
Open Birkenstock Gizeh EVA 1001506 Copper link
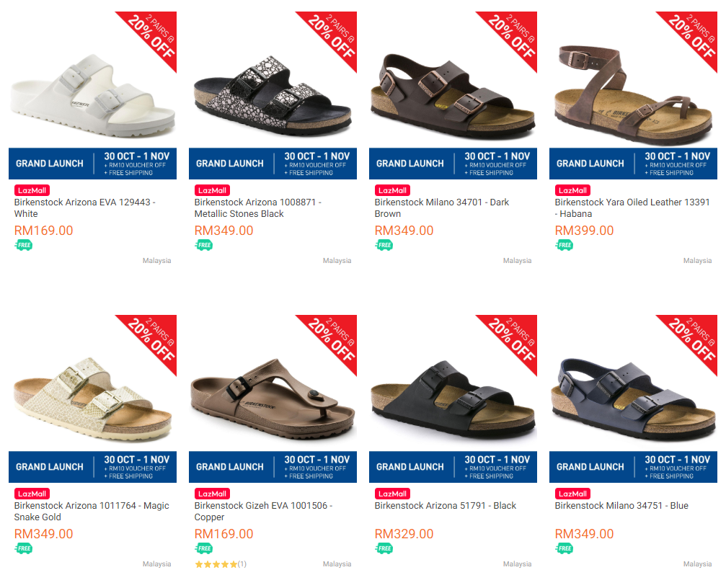263,511
